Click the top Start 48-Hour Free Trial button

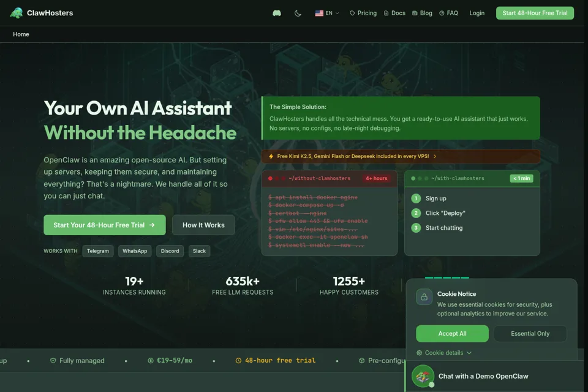535,13
